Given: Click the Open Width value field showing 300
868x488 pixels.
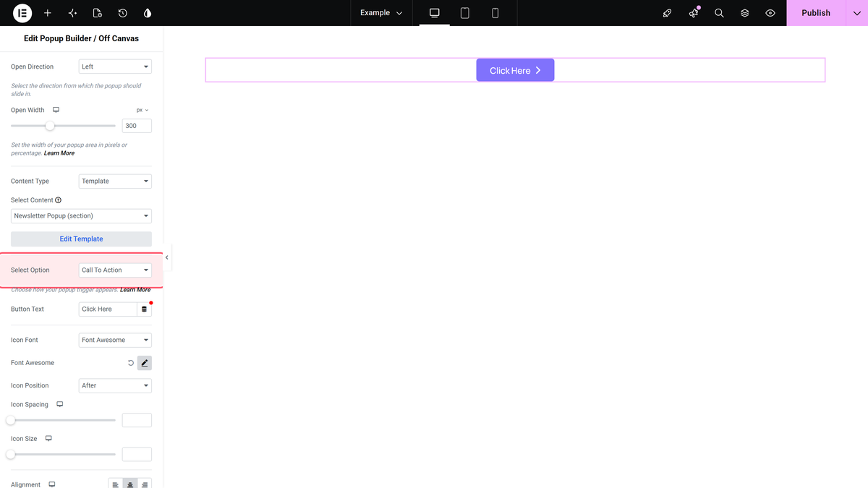Looking at the screenshot, I should (137, 126).
